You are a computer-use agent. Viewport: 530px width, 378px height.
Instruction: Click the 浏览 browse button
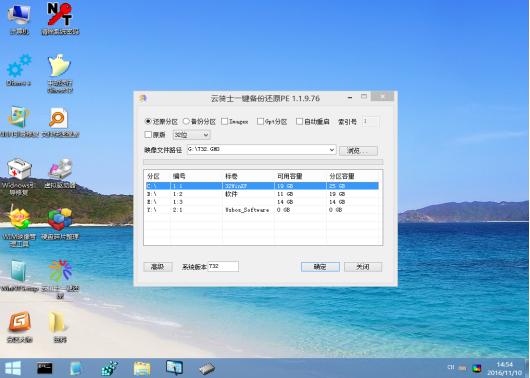click(358, 150)
